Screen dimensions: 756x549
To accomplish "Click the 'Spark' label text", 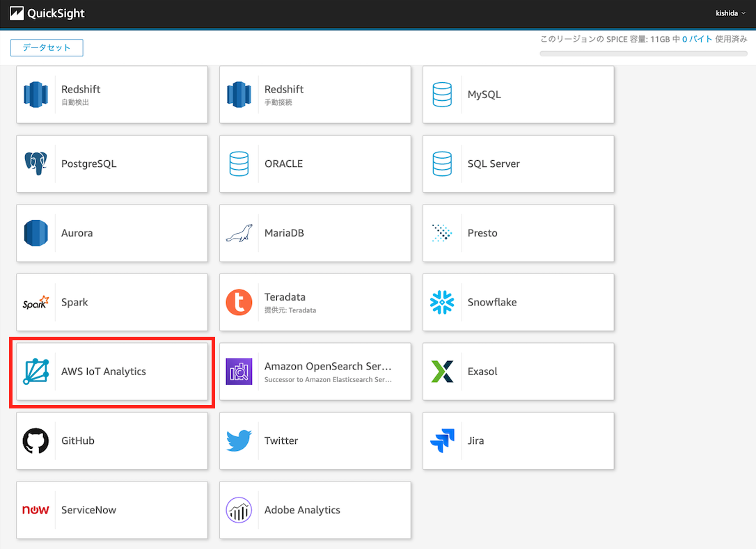I will 74,302.
